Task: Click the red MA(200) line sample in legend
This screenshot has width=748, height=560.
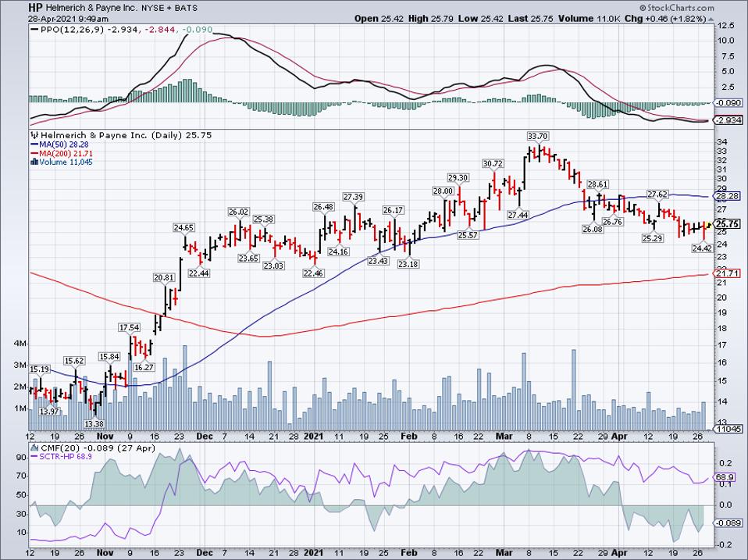Action: pyautogui.click(x=34, y=153)
